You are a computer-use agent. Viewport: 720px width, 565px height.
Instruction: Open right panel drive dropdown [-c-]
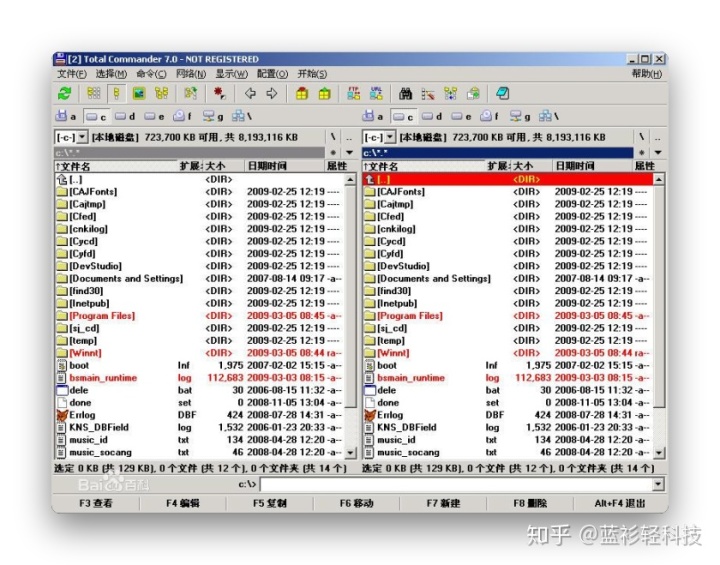pos(379,137)
